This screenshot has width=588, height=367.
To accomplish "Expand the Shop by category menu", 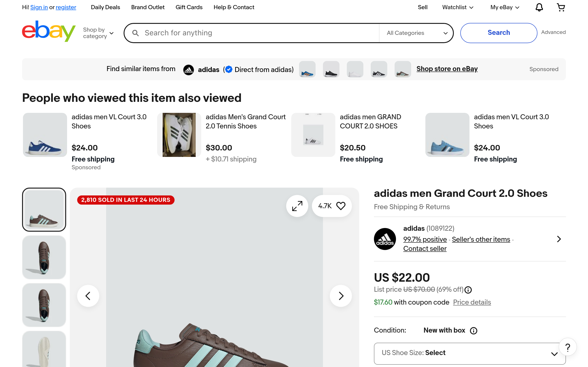I will (x=98, y=33).
